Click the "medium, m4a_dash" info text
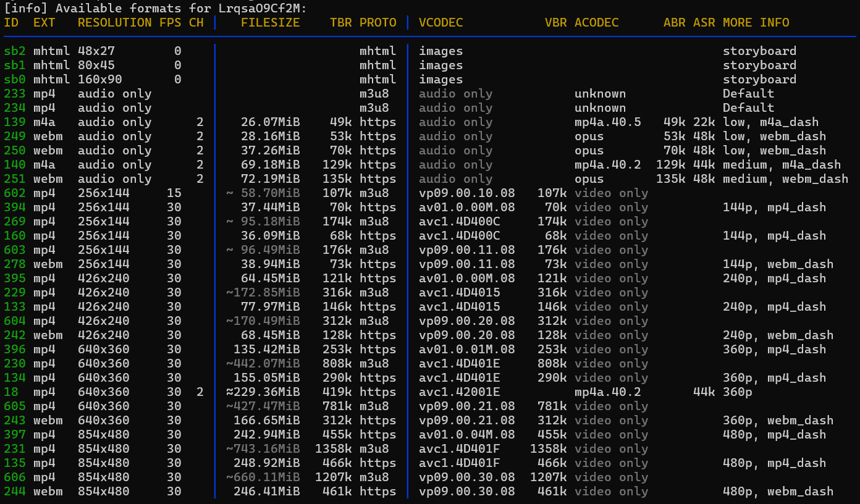This screenshot has width=860, height=504. click(x=782, y=165)
